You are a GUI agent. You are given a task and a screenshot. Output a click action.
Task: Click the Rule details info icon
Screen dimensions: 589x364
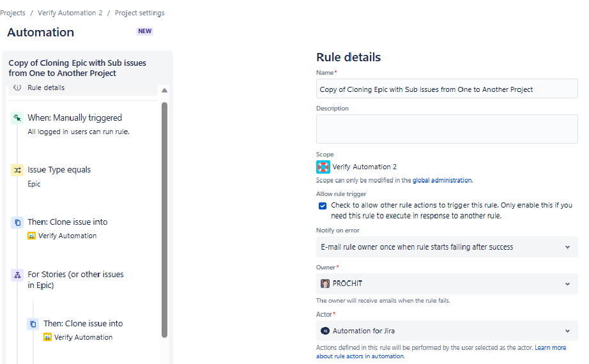point(17,87)
